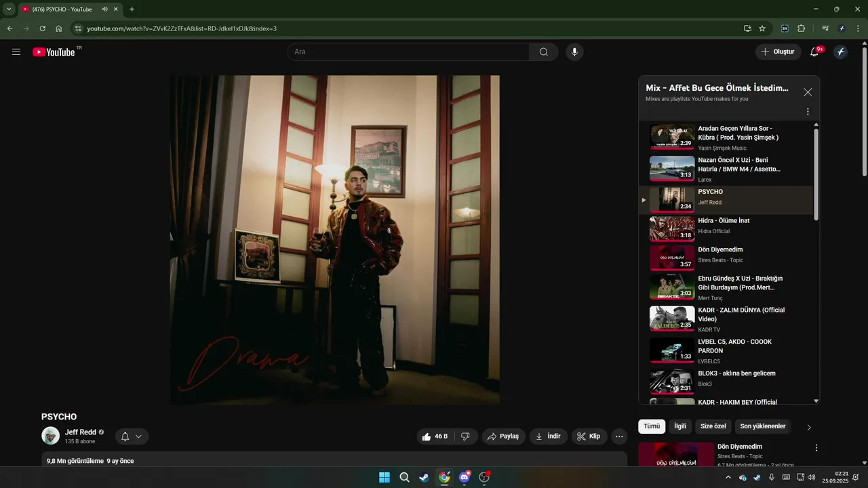This screenshot has width=868, height=488.
Task: Click the video player artwork
Action: [334, 240]
